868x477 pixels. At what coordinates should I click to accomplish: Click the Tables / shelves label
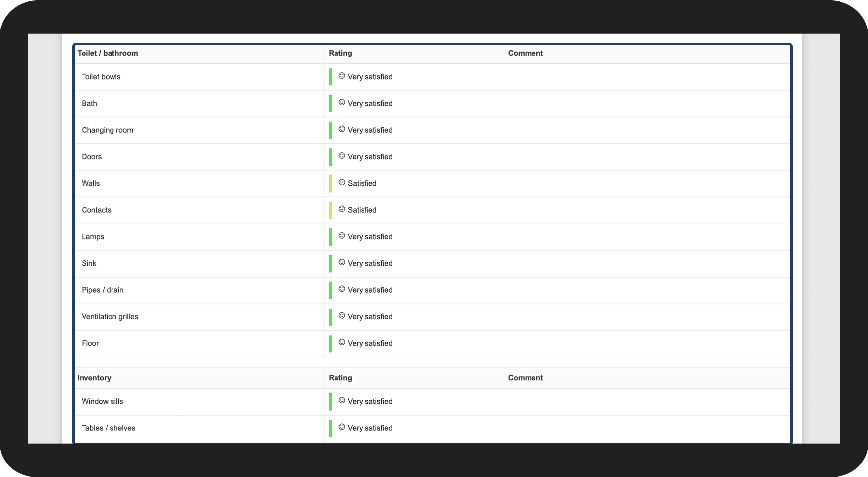[x=109, y=428]
